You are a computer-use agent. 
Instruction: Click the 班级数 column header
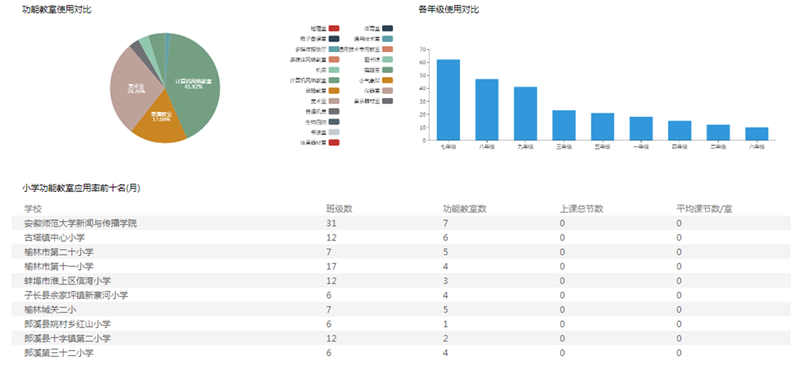tap(339, 209)
